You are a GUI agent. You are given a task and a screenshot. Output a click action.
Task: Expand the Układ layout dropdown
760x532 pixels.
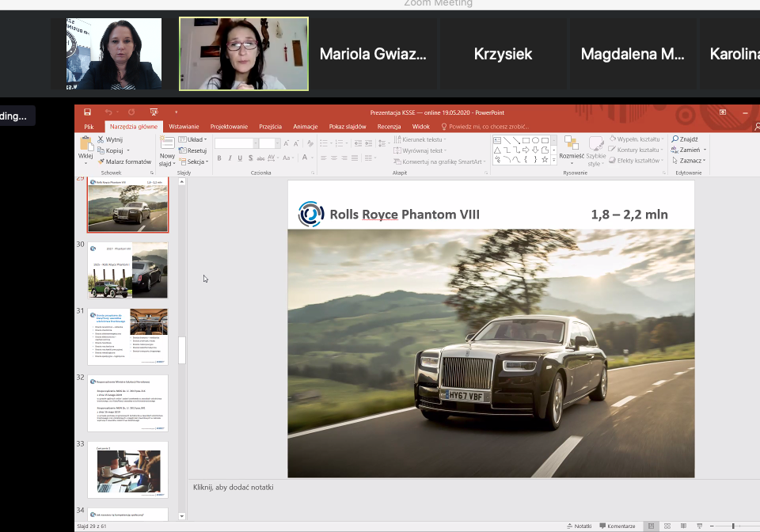point(194,139)
